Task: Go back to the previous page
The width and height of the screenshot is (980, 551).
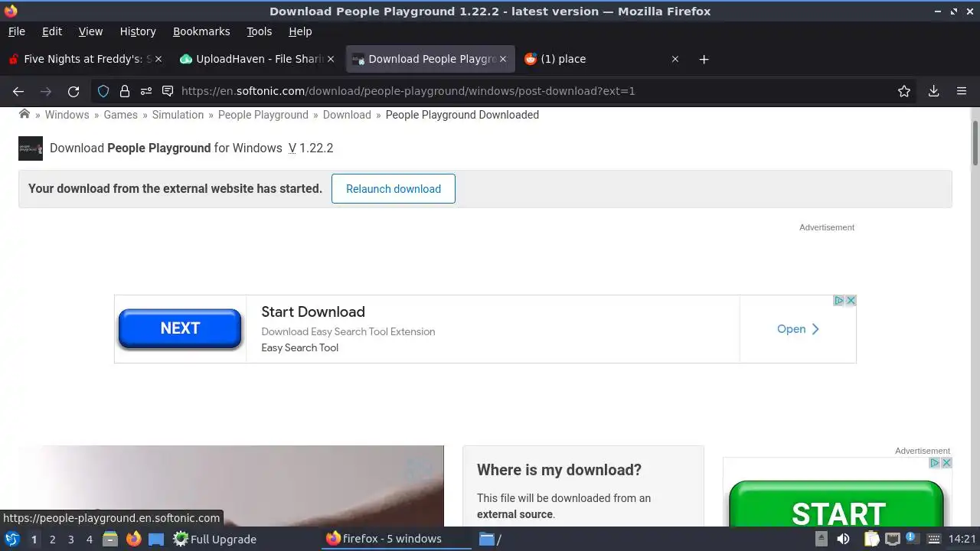Action: 18,91
